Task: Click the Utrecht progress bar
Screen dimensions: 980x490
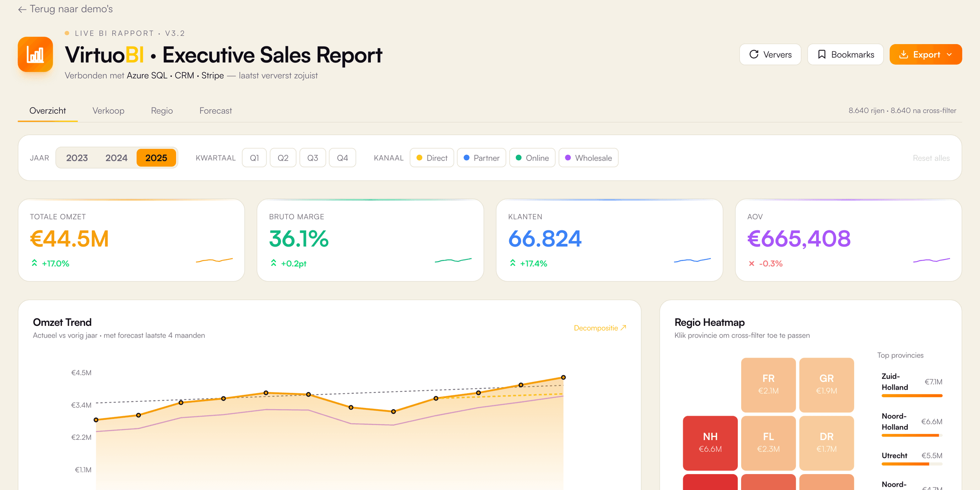Action: [912, 464]
